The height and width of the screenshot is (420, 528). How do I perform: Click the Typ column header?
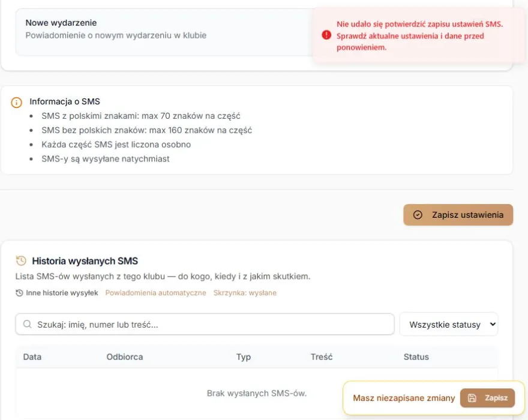[x=244, y=357]
